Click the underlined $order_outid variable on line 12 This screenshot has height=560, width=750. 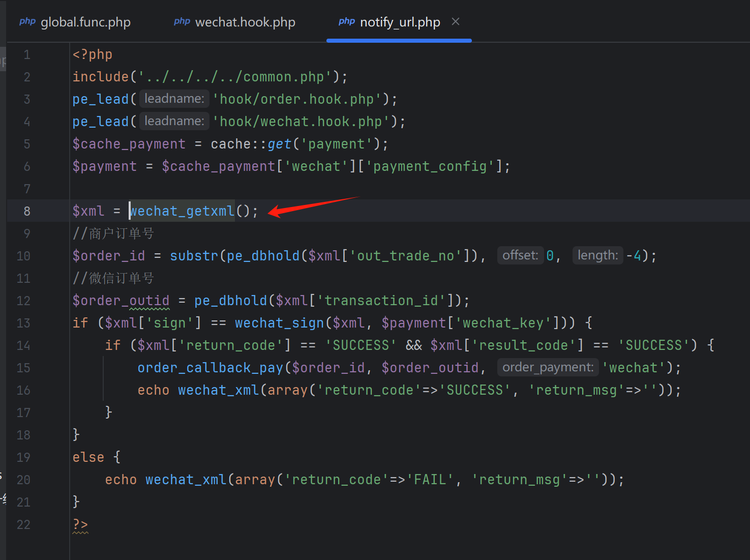coord(121,301)
